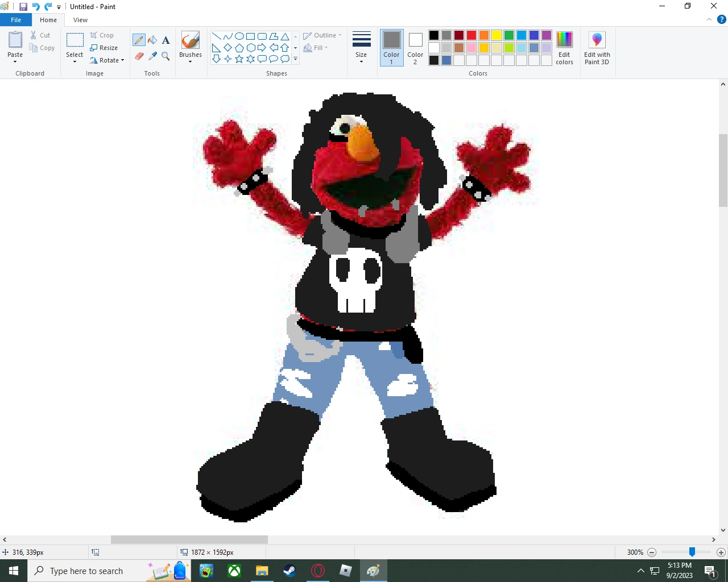Select the red color swatch
The width and height of the screenshot is (728, 582).
(471, 35)
